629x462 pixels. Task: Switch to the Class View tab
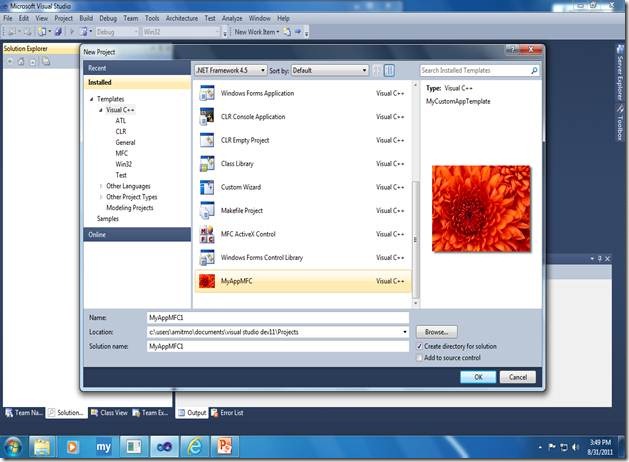[x=109, y=413]
